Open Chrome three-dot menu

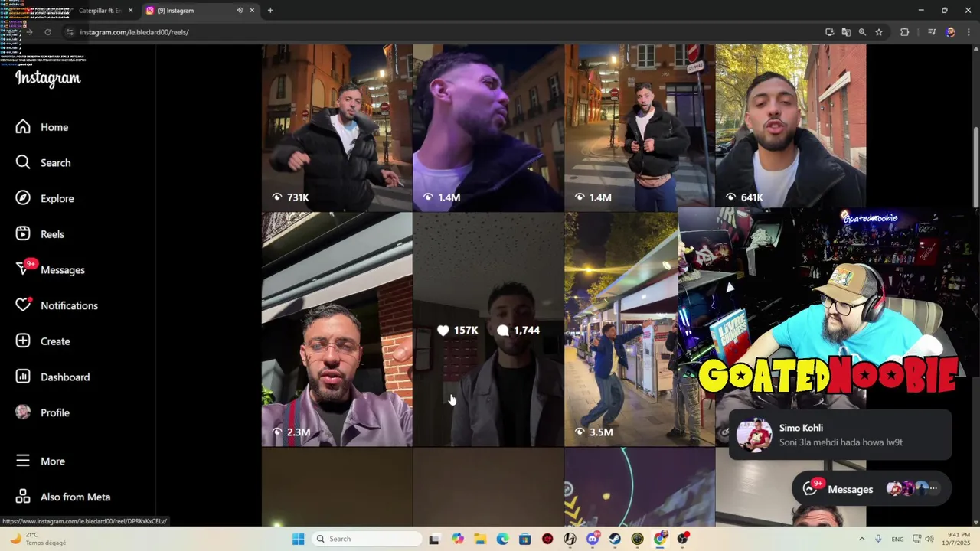(968, 32)
